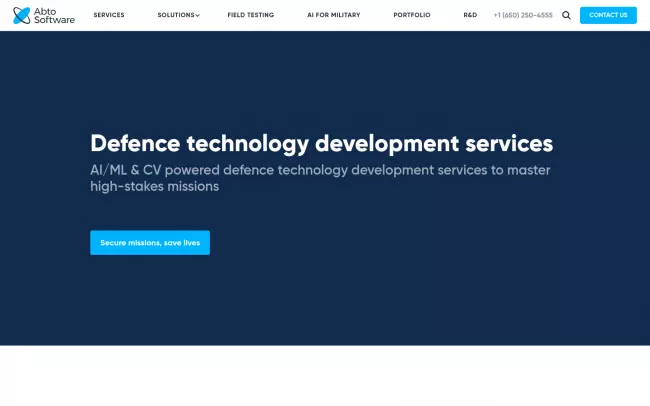
Task: Open the R&D menu item
Action: 470,16
